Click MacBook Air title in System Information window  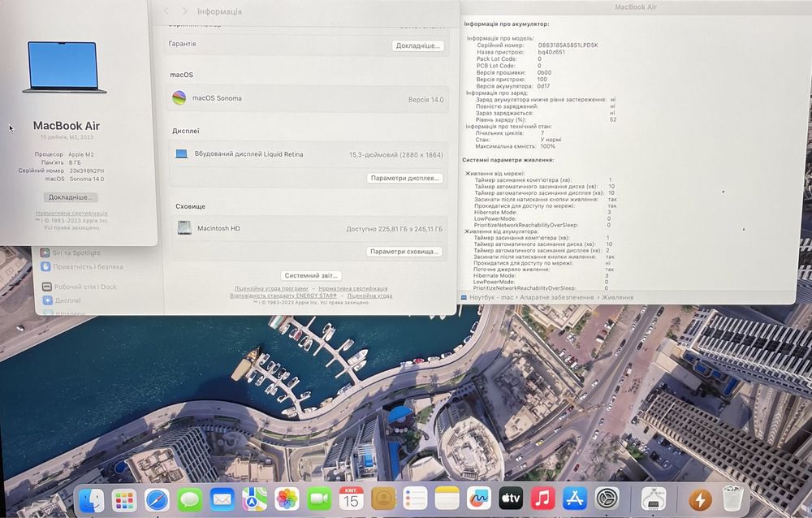636,6
